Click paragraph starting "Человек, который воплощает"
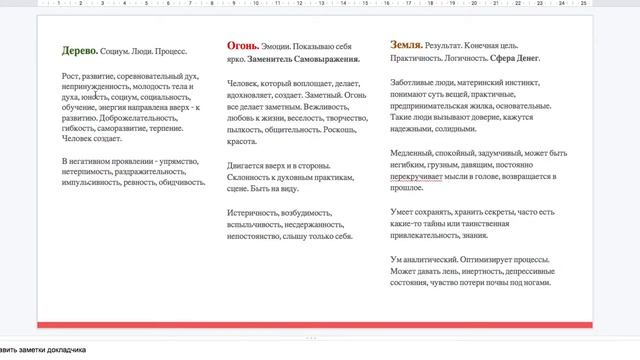Image resolution: width=640 pixels, height=360 pixels. click(x=297, y=112)
